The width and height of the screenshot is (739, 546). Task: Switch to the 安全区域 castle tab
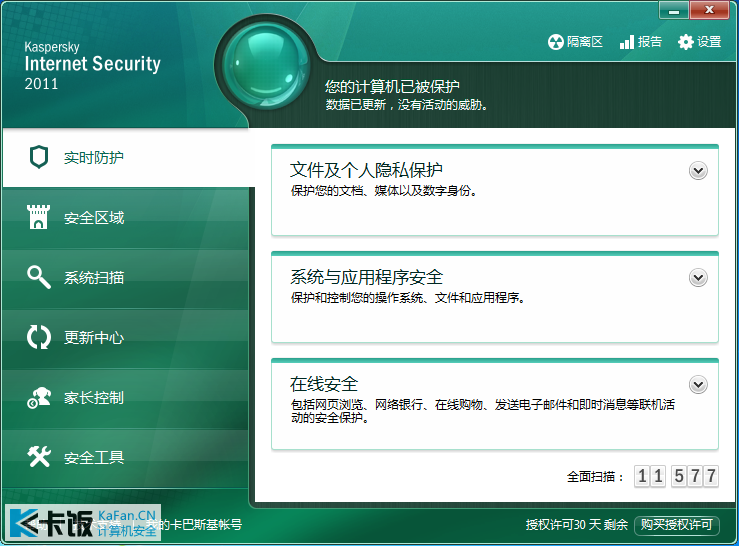pyautogui.click(x=125, y=218)
